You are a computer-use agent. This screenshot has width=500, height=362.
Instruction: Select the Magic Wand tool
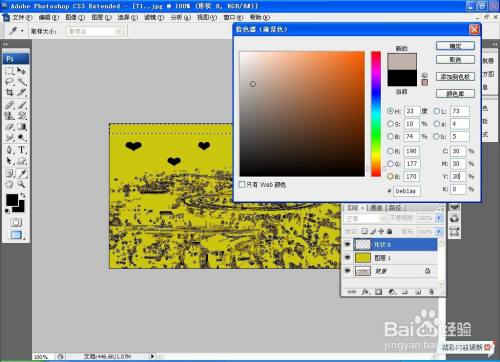[22, 82]
